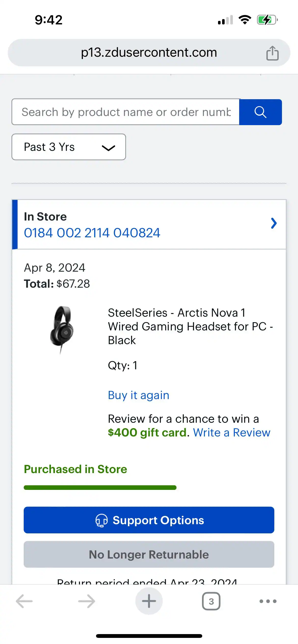Select Write a Review
The image size is (298, 644).
pyautogui.click(x=232, y=432)
